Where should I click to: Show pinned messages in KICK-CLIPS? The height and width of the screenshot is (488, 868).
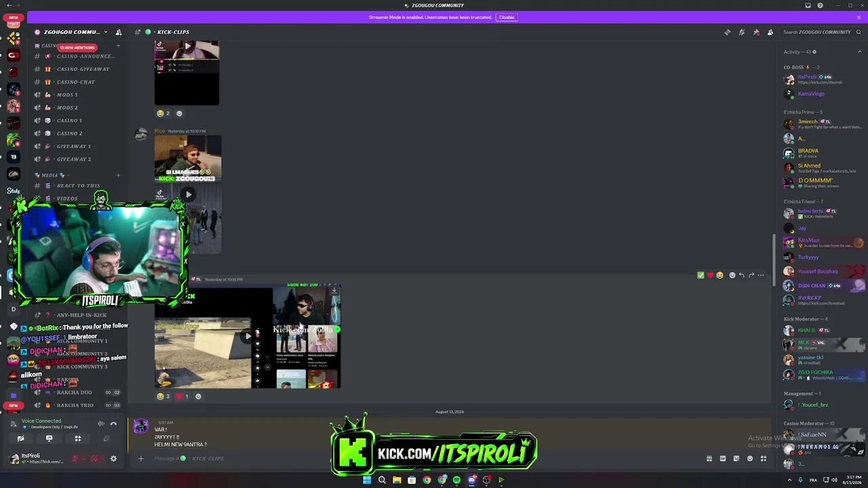coord(756,32)
